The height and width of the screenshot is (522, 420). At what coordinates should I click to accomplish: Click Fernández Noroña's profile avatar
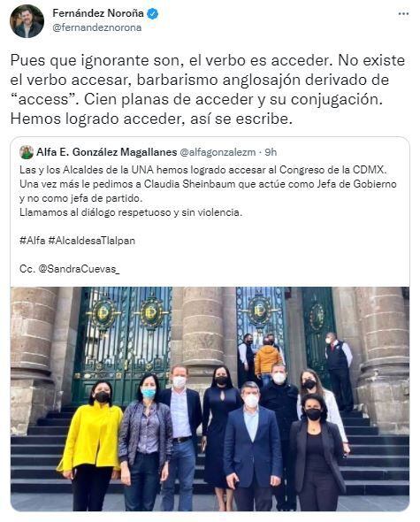27,21
